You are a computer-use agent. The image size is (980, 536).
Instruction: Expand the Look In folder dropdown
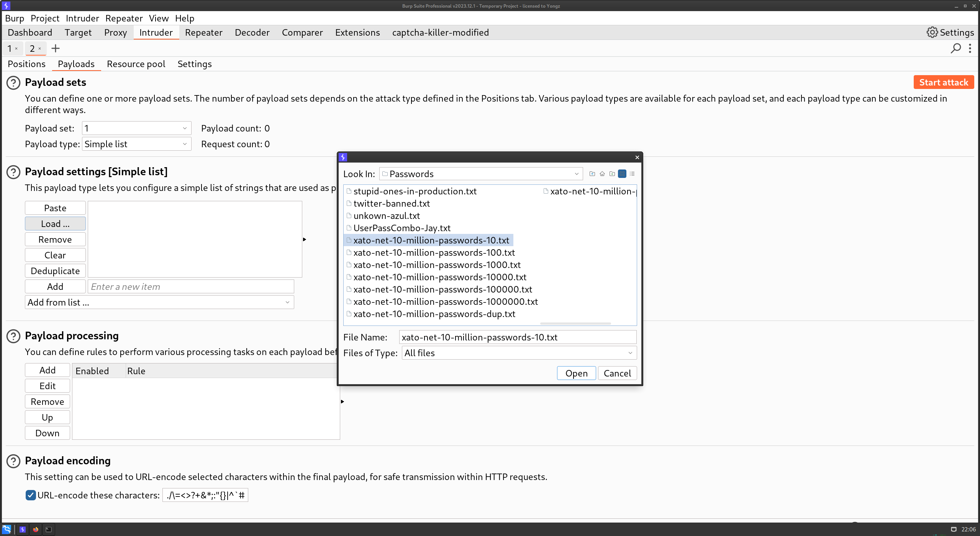[577, 174]
